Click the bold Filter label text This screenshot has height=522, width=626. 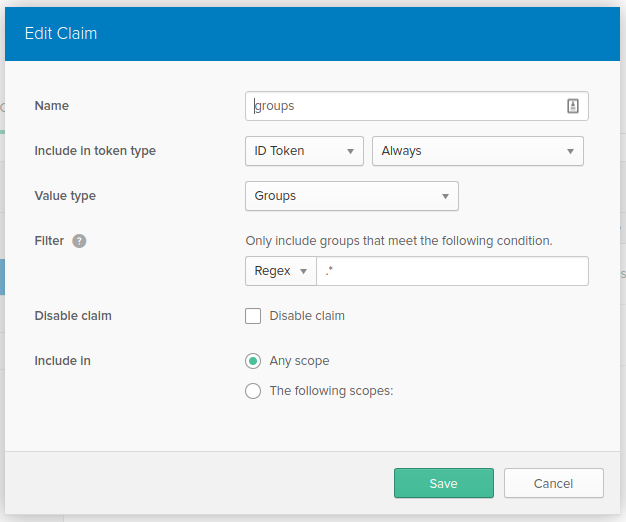tap(49, 241)
